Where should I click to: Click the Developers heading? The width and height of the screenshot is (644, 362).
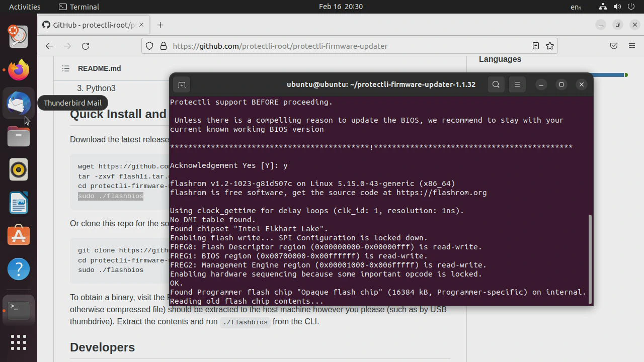click(102, 347)
